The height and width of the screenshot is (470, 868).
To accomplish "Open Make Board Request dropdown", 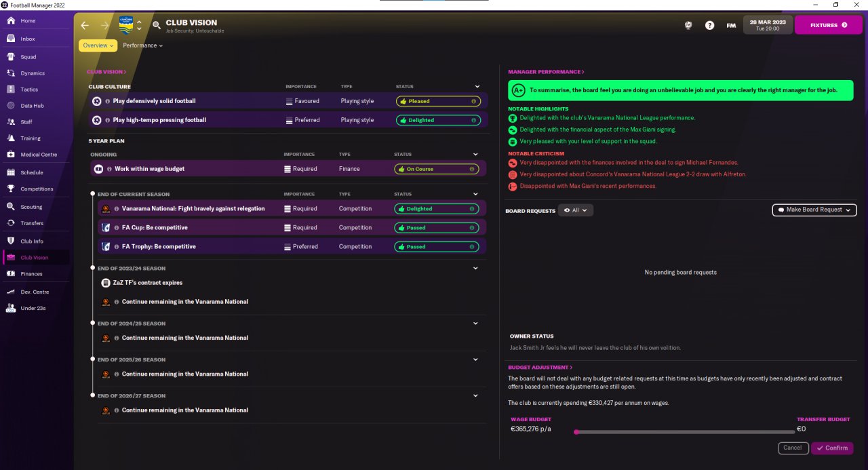I will pyautogui.click(x=814, y=210).
